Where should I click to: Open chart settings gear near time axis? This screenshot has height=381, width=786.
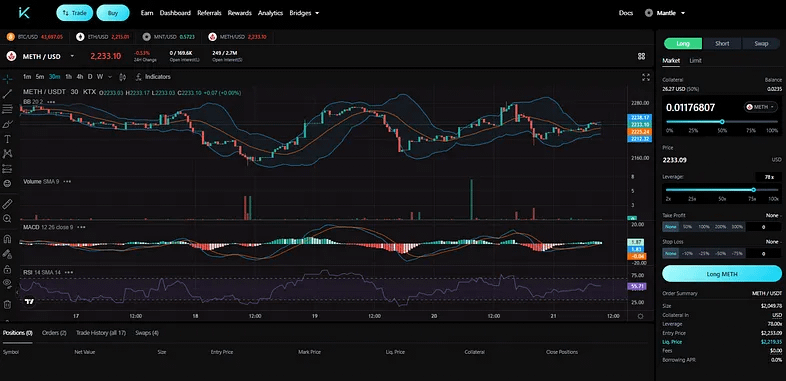point(640,316)
